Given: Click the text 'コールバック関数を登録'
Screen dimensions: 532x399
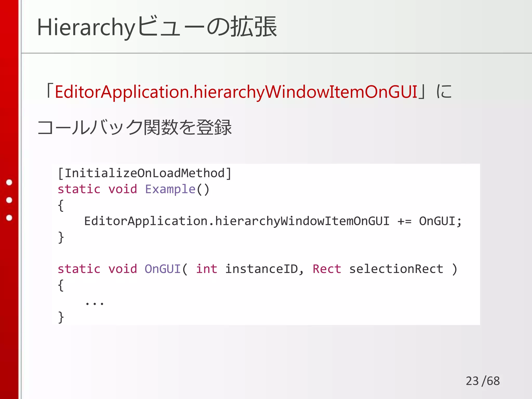Looking at the screenshot, I should point(134,127).
